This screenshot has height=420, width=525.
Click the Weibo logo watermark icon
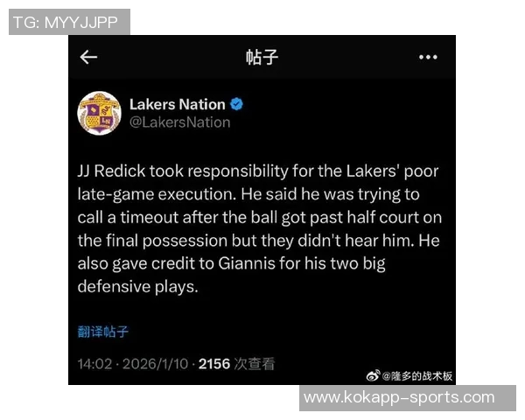tap(373, 375)
